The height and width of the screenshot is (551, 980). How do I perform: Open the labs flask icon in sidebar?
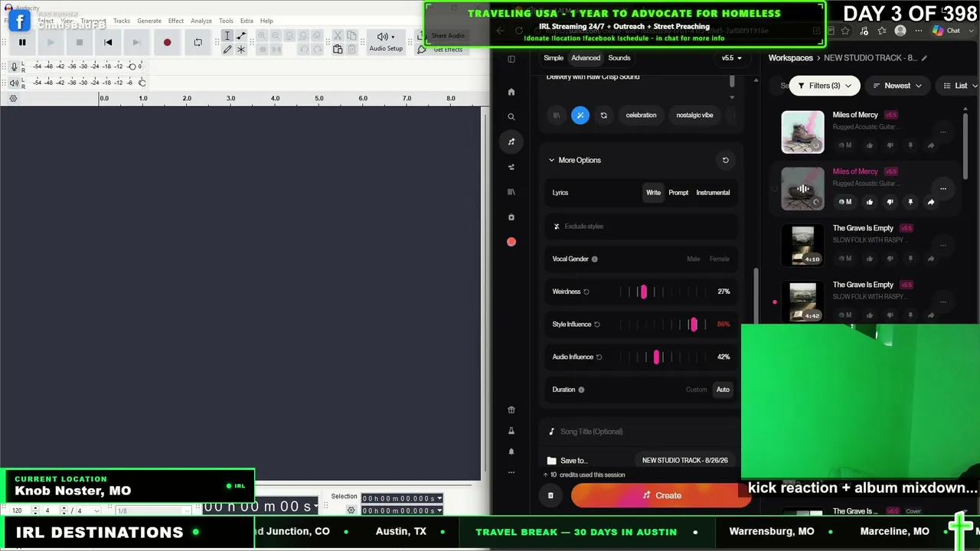pyautogui.click(x=511, y=431)
